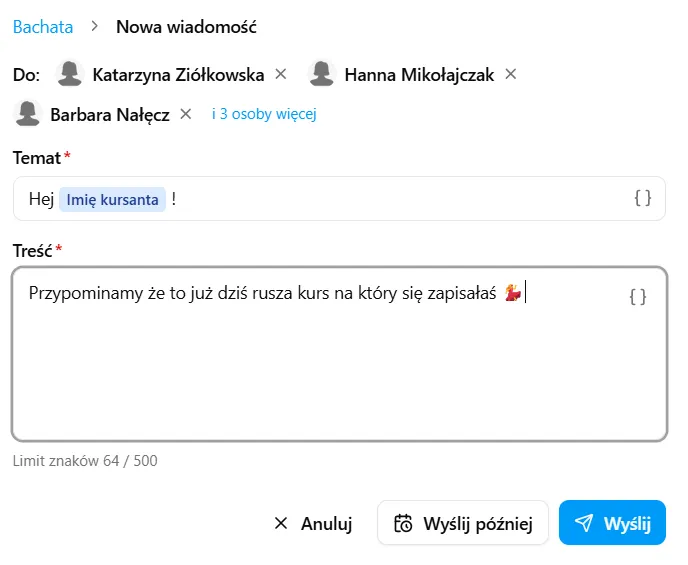Focus the Temat subject field
Viewport: 688px width, 565px height.
(x=339, y=199)
